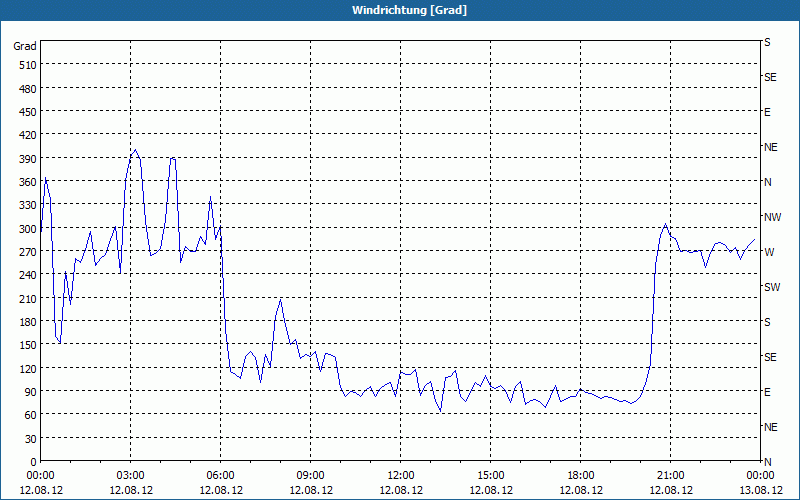800x500 pixels.
Task: Click the "N" compass label beside 360
Action: (768, 182)
